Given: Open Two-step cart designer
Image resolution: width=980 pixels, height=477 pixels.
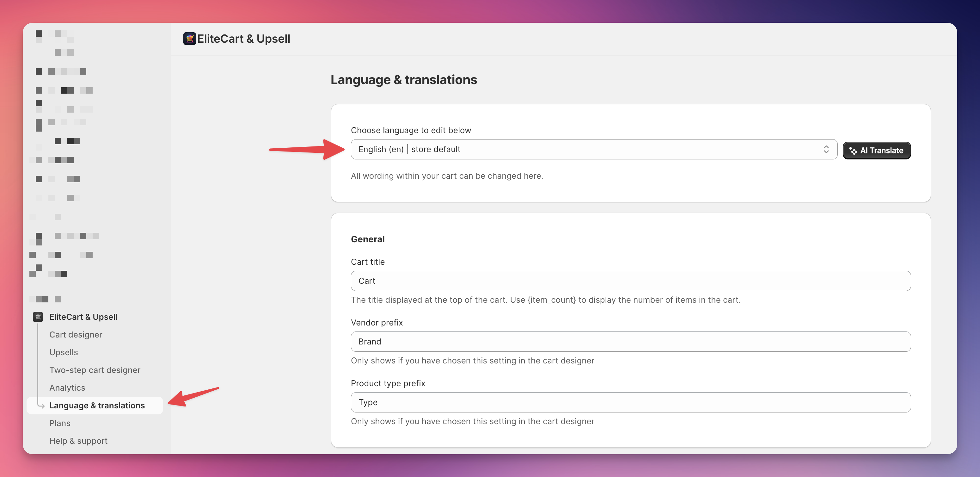Looking at the screenshot, I should click(x=95, y=370).
